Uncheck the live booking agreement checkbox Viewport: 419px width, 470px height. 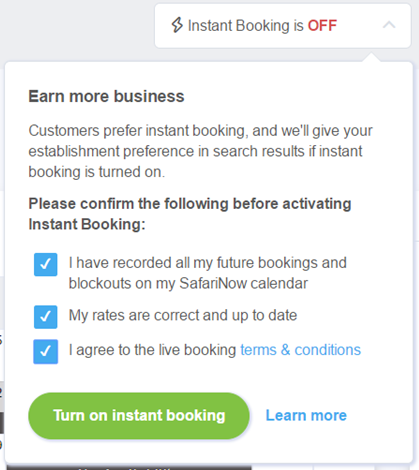(x=46, y=351)
